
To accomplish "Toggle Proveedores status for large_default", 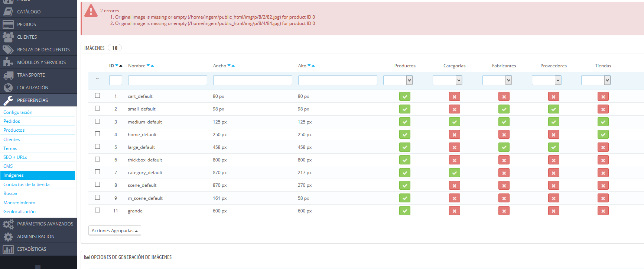I will click(553, 147).
